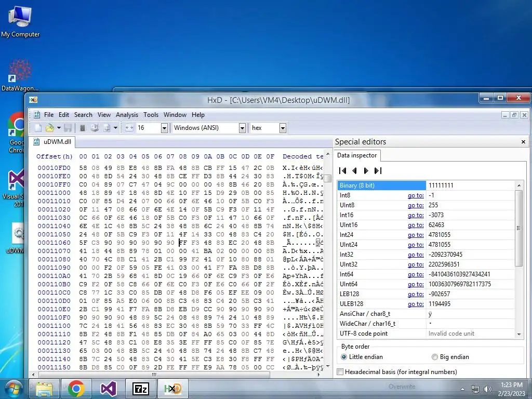Select the Big endian byte order
Viewport: 532px width, 399px height.
pyautogui.click(x=450, y=357)
